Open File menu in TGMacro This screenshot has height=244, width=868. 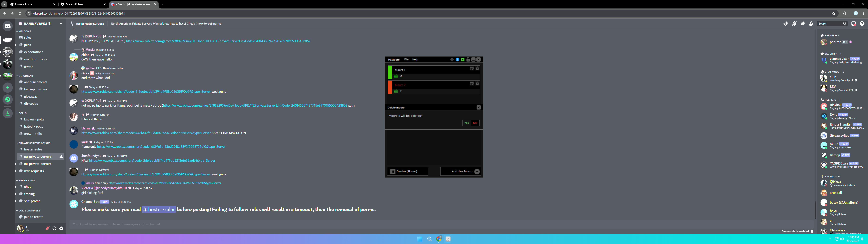click(x=406, y=60)
